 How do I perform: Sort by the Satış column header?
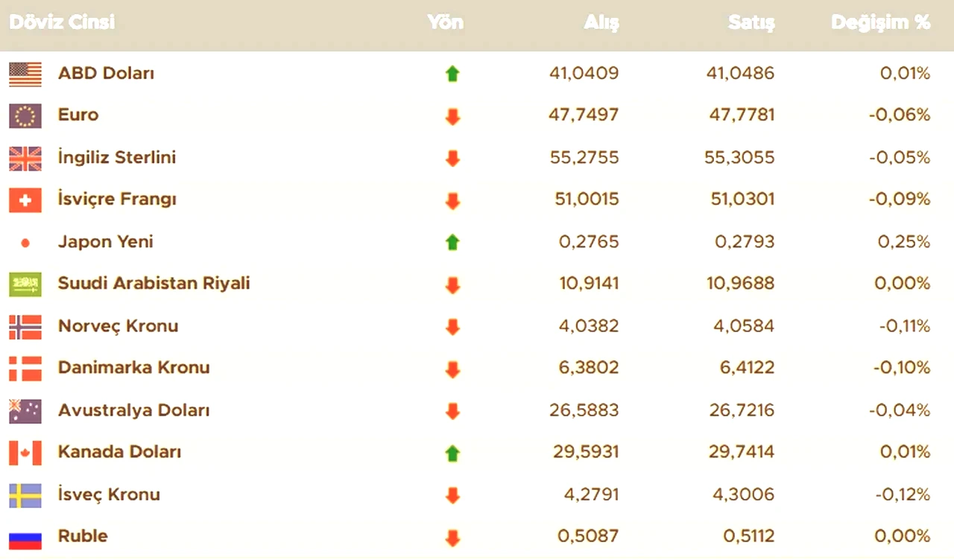pyautogui.click(x=751, y=23)
